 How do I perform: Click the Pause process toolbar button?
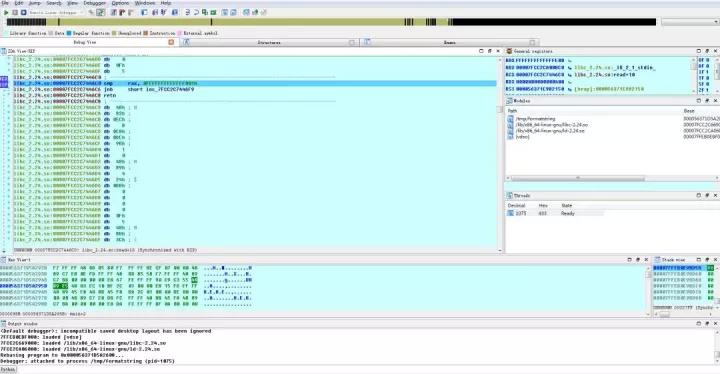[15, 12]
